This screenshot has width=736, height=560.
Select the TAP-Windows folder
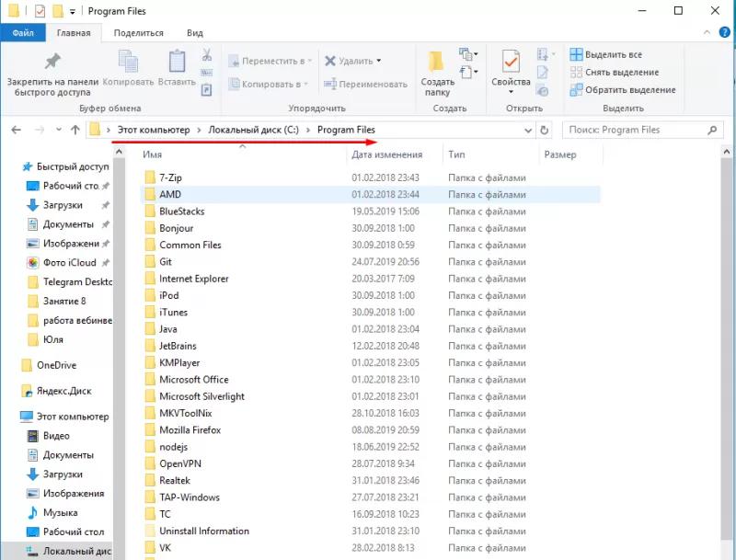370,497
